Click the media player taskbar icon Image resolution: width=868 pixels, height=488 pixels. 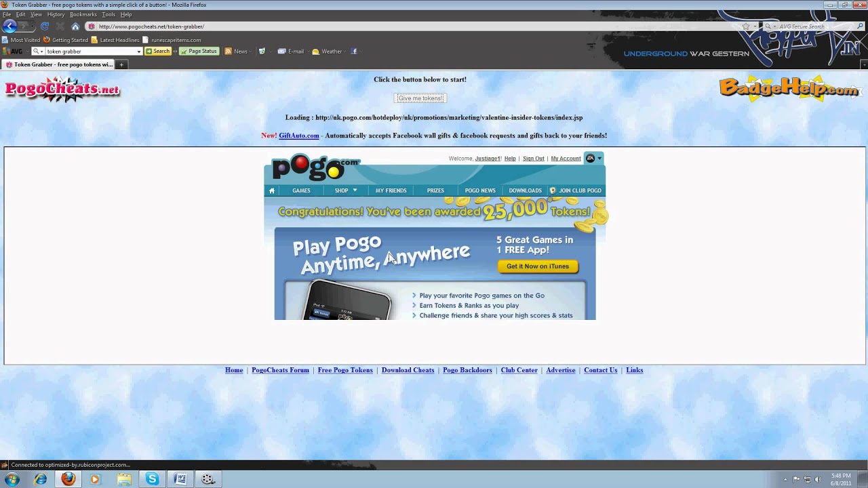tap(95, 479)
